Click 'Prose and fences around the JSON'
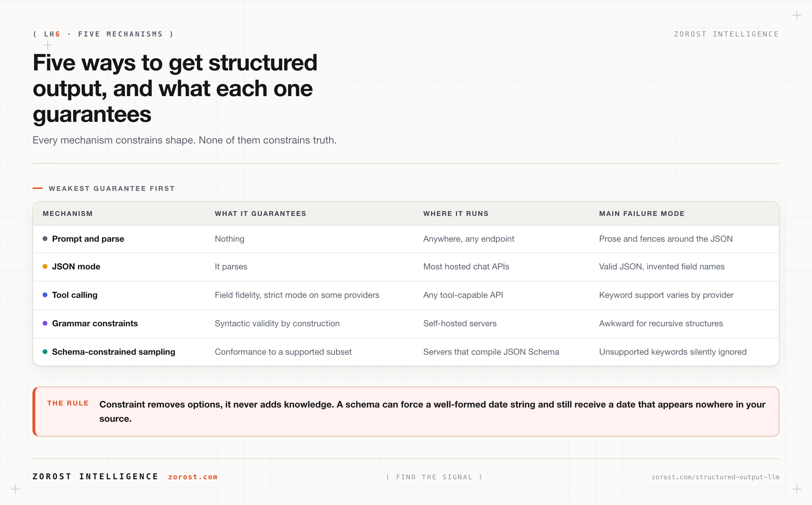The image size is (812, 505). pyautogui.click(x=666, y=239)
